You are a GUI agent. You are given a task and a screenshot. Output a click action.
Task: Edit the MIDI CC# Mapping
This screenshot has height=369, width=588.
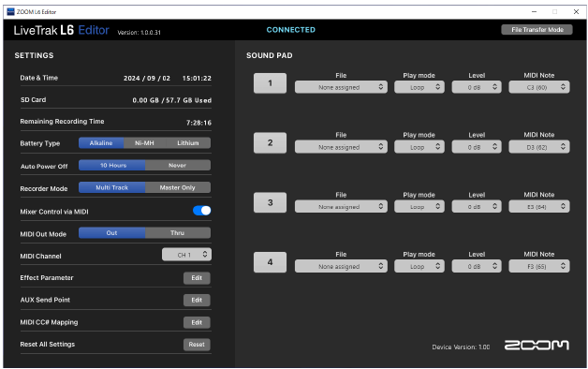[x=197, y=322]
